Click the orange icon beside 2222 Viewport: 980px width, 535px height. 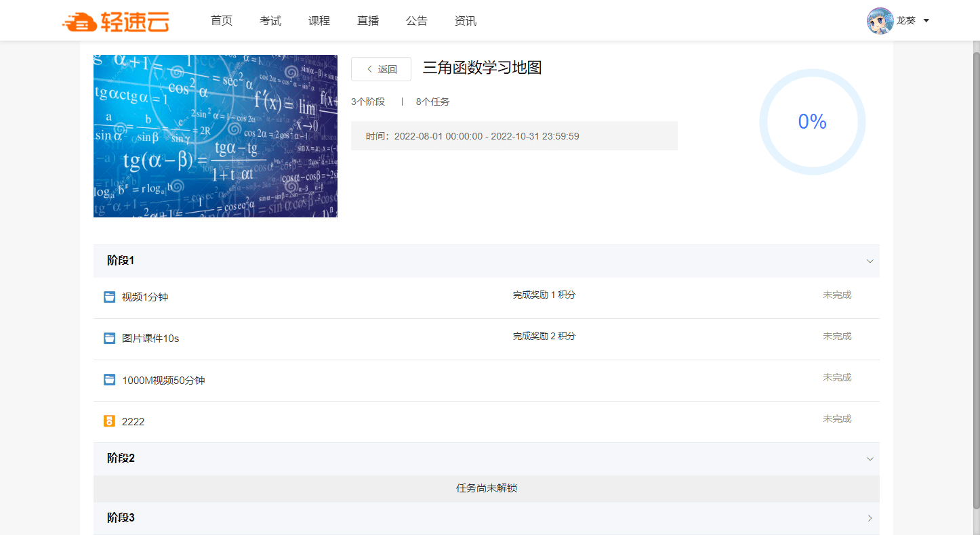click(x=109, y=421)
